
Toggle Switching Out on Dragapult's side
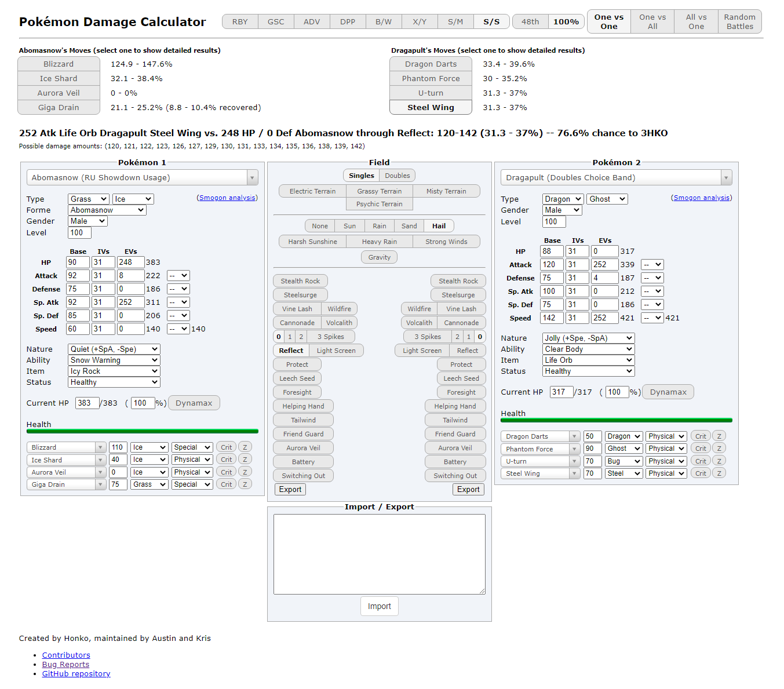pos(455,476)
